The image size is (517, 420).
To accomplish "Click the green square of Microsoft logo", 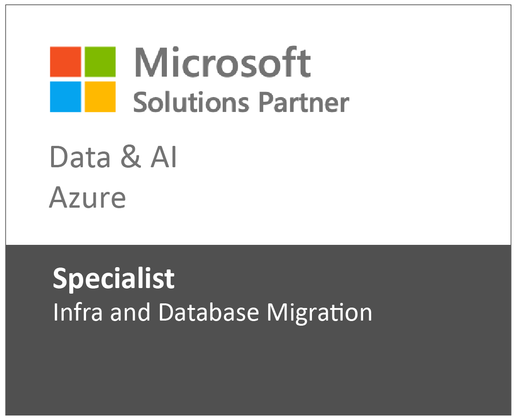I will 100,62.
